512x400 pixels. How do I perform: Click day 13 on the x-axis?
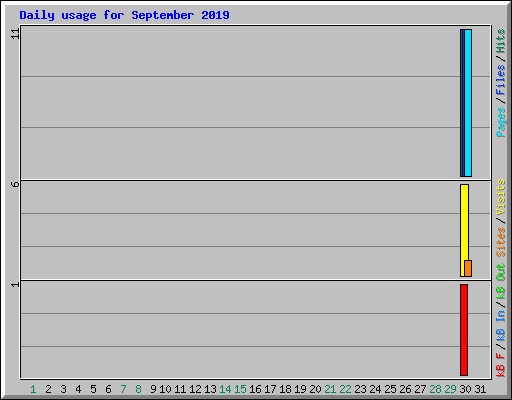(210, 389)
